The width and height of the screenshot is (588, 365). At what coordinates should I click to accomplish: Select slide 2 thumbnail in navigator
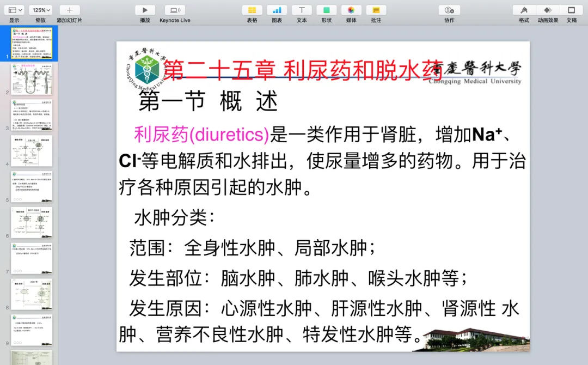[32, 80]
